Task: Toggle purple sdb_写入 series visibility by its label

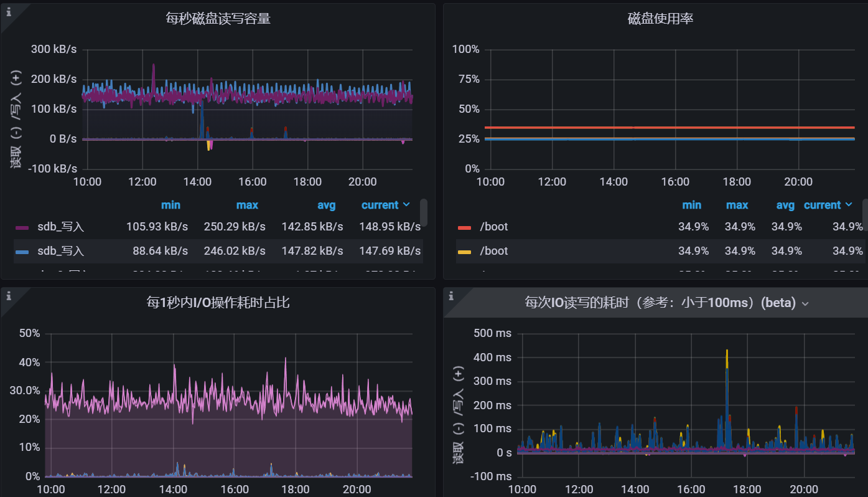Action: (60, 227)
